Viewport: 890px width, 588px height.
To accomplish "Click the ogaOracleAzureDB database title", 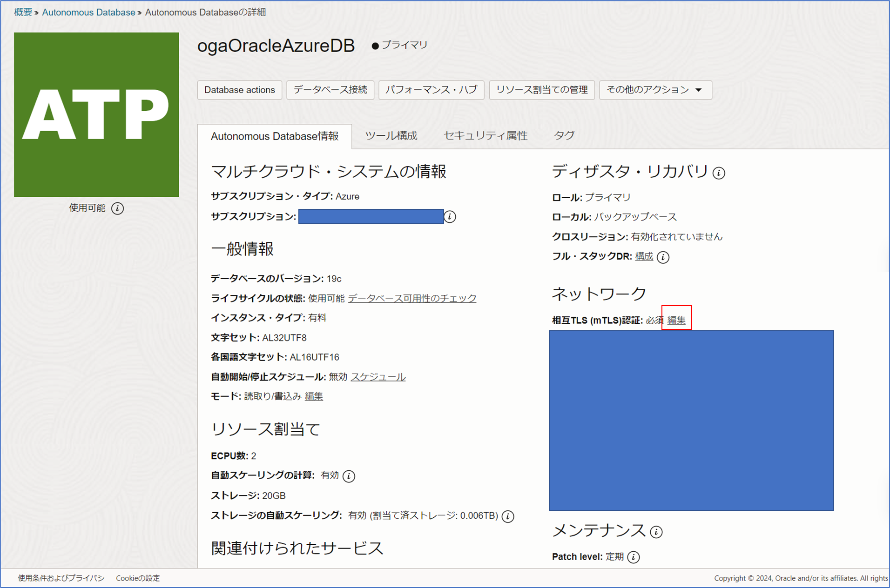I will [276, 46].
